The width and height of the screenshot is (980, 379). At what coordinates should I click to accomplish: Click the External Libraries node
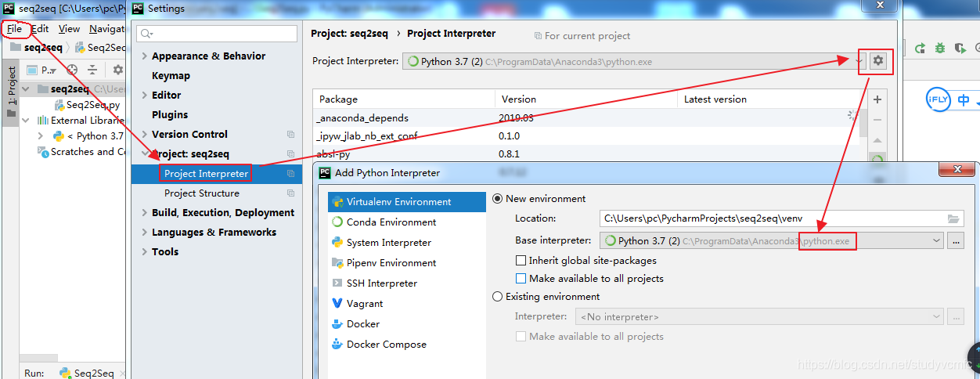[x=81, y=121]
